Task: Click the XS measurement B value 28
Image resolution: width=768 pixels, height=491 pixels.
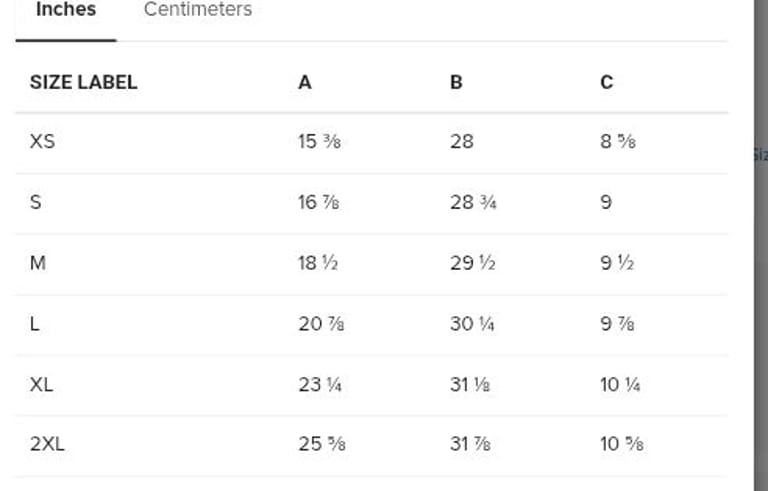Action: (x=462, y=142)
